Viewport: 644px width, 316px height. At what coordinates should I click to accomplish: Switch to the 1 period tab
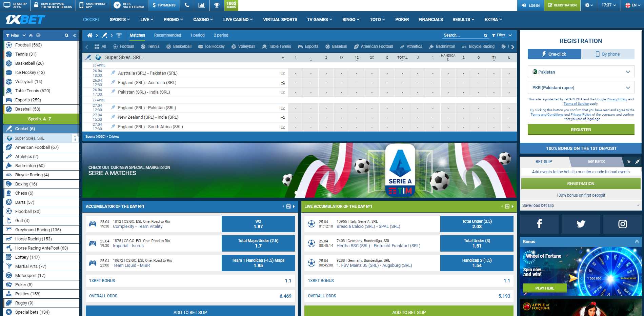(197, 35)
